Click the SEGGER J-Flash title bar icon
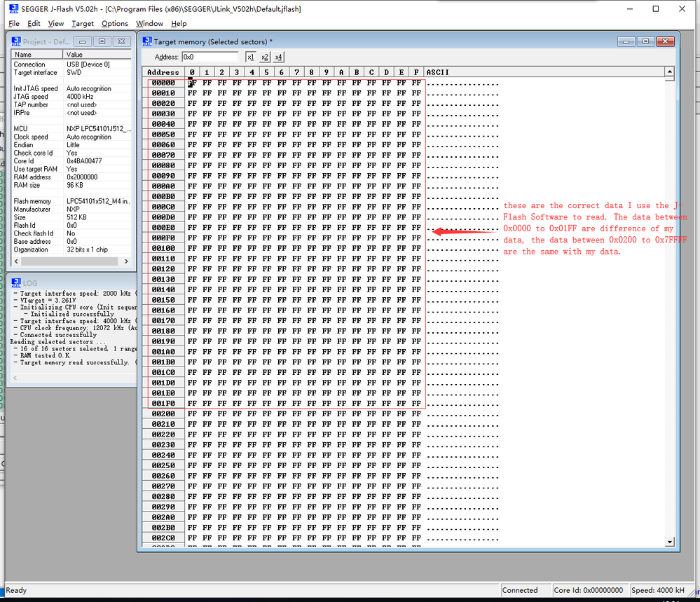Viewport: 700px width, 602px height. (14, 8)
